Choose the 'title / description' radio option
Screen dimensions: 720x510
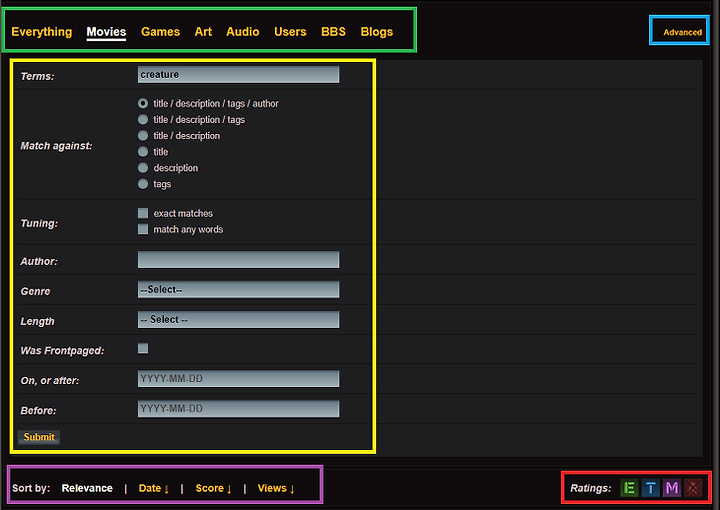(143, 135)
